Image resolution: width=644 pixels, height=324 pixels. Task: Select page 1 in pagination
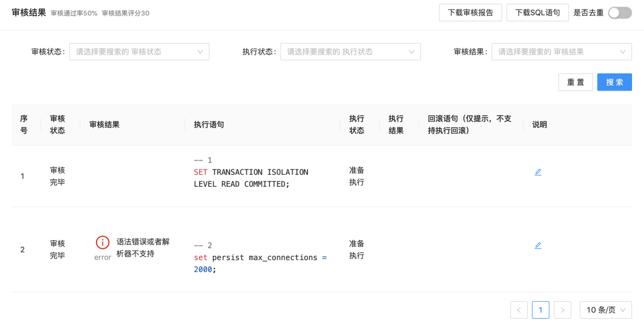(540, 310)
